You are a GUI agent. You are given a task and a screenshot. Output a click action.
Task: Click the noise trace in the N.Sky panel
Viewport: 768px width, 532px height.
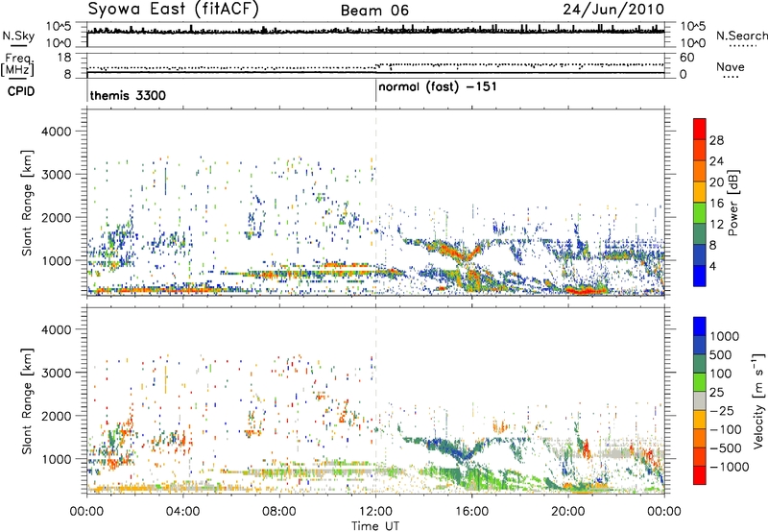click(x=375, y=31)
